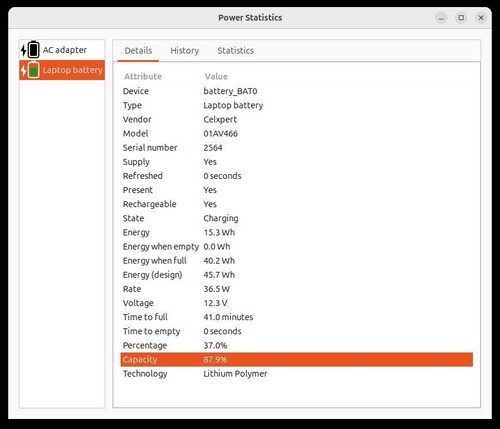Select the highlighted Capacity row
The height and width of the screenshot is (429, 500).
tap(297, 359)
